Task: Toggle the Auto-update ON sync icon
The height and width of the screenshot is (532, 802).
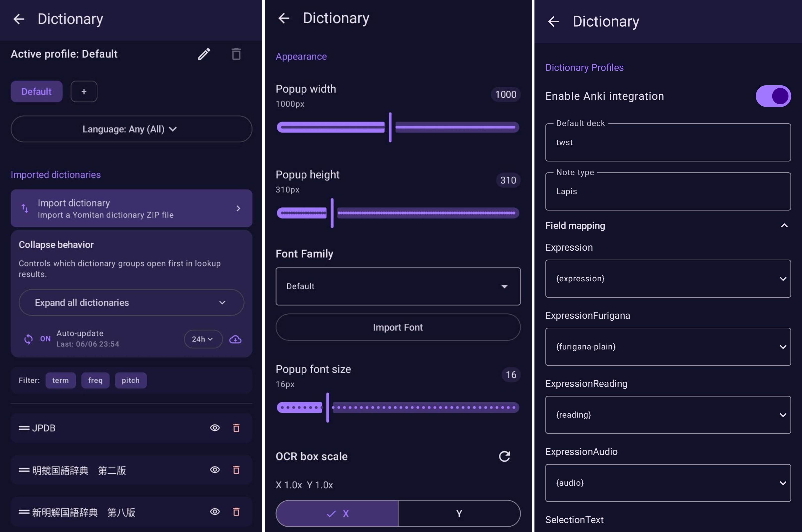Action: (29, 339)
